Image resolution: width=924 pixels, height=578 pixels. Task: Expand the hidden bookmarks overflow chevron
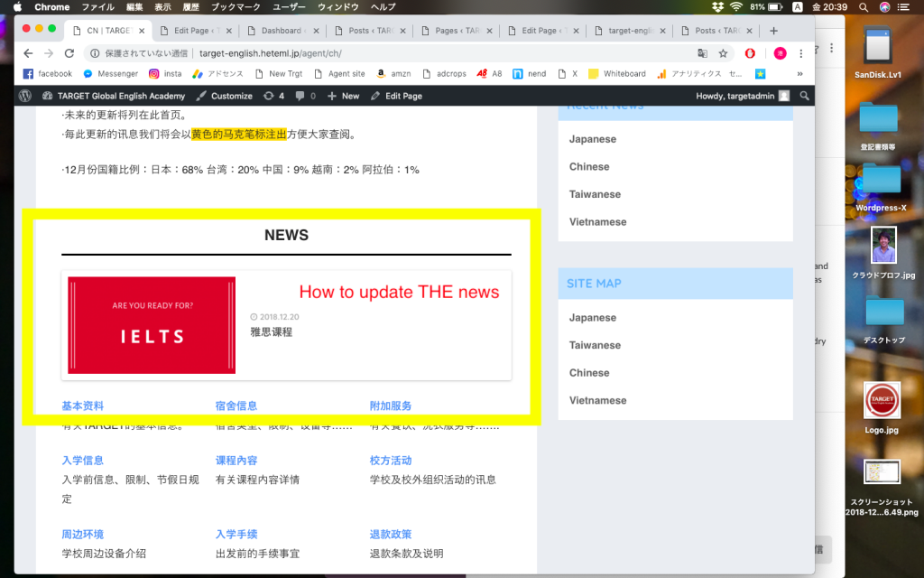point(799,74)
